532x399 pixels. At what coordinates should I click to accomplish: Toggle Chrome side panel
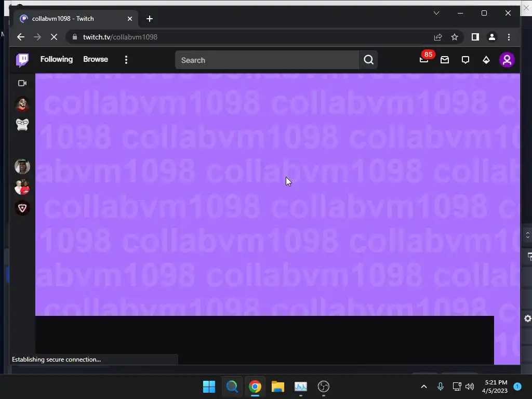pyautogui.click(x=475, y=37)
